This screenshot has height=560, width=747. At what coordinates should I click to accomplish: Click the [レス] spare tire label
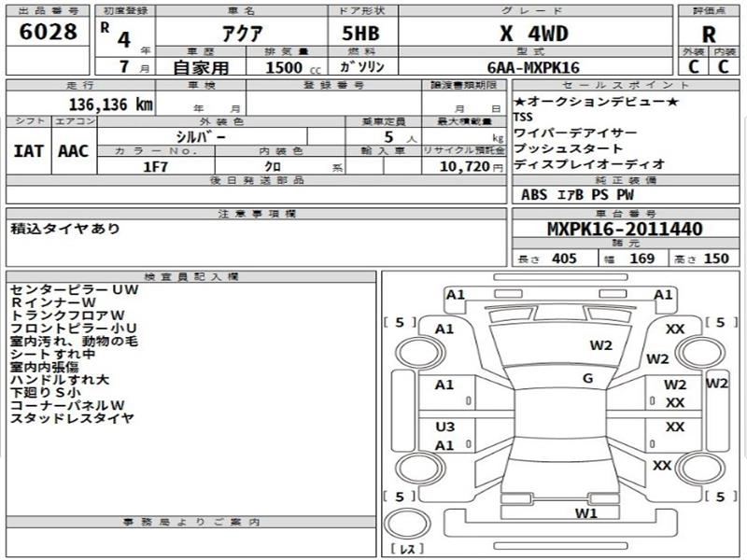tap(407, 549)
